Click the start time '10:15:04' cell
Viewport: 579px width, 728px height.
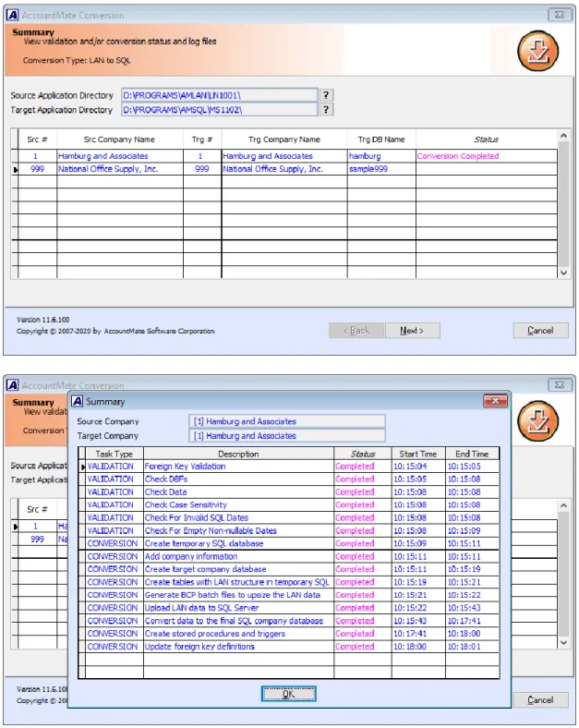click(418, 467)
